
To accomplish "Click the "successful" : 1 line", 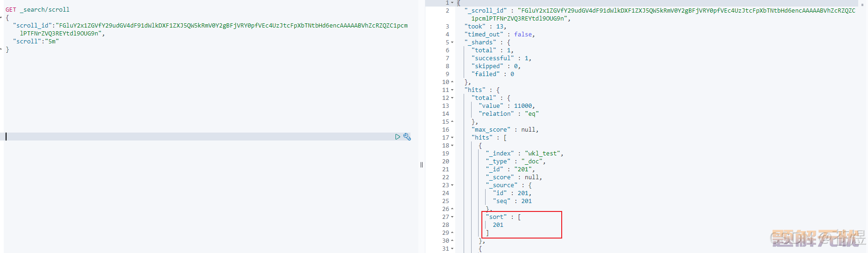I will click(501, 58).
